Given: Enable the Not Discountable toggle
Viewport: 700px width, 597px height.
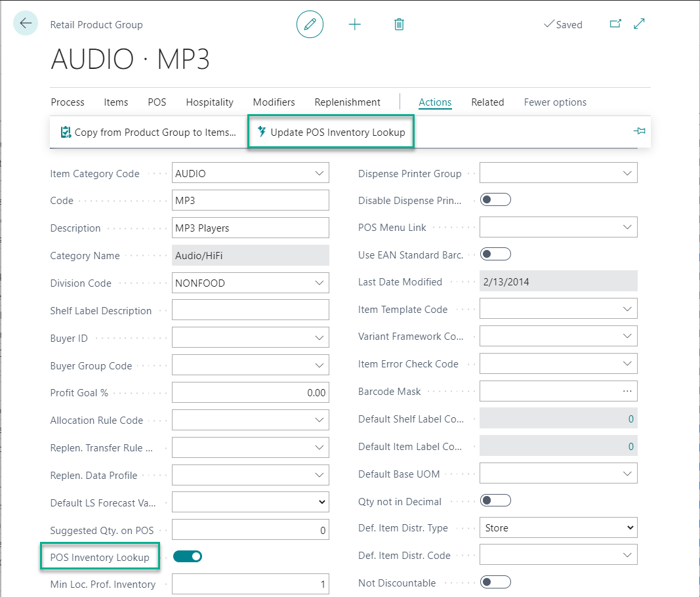Looking at the screenshot, I should (x=495, y=582).
